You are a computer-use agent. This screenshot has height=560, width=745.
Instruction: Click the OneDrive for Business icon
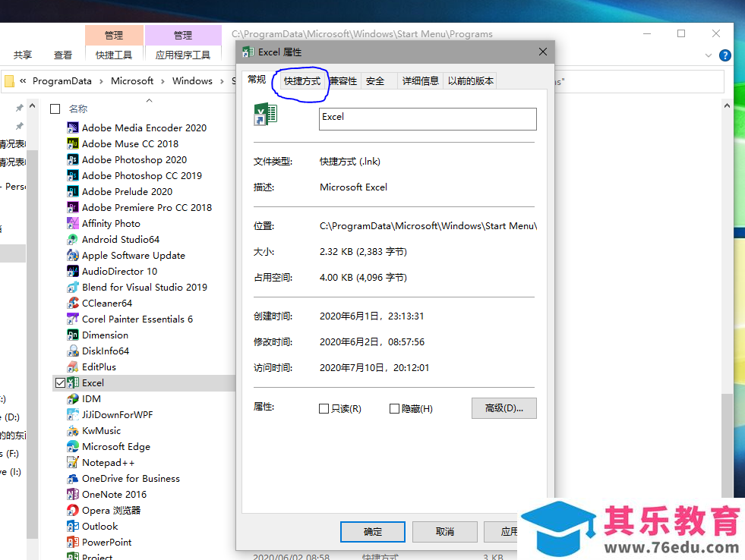73,478
